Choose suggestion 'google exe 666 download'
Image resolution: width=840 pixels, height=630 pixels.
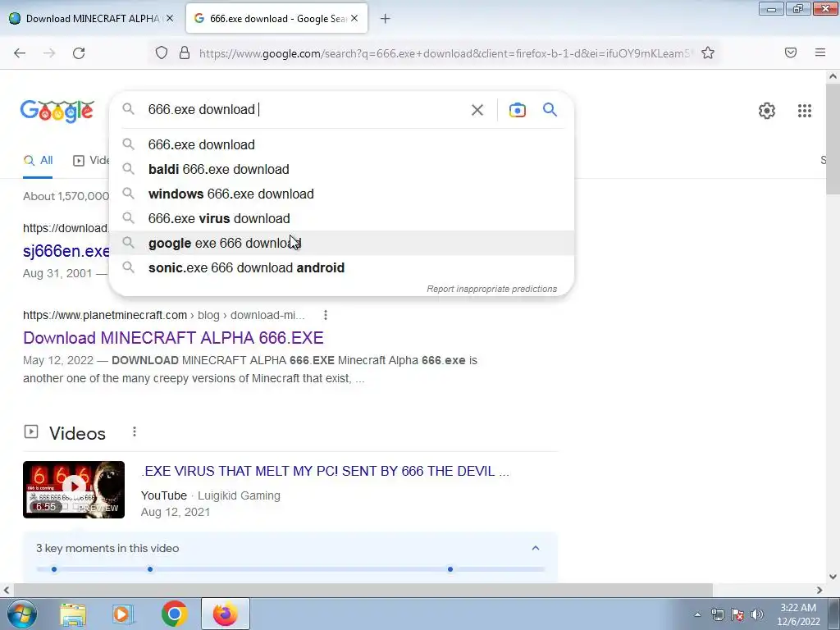[x=341, y=243]
